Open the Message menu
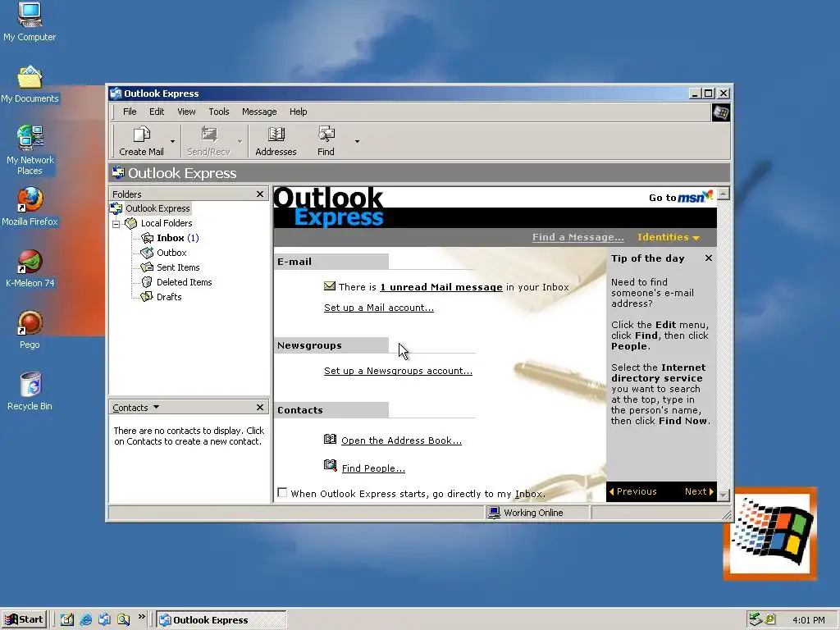The image size is (840, 630). tap(259, 112)
